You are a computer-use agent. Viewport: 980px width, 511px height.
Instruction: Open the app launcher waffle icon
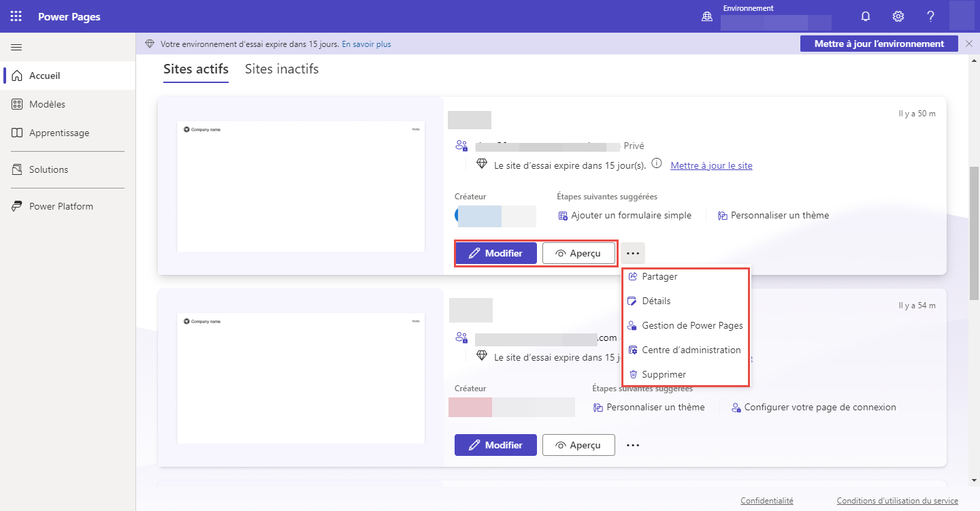pos(16,16)
